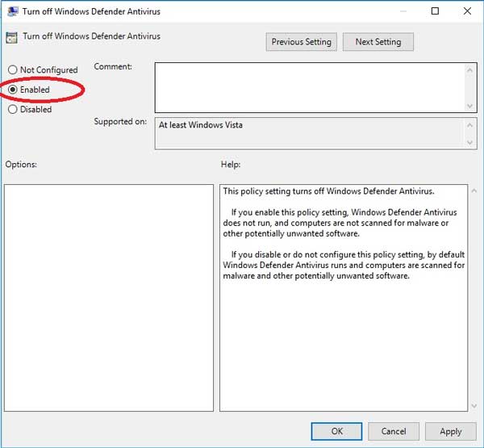Close the Turn off Windows Defender dialog

(x=467, y=11)
